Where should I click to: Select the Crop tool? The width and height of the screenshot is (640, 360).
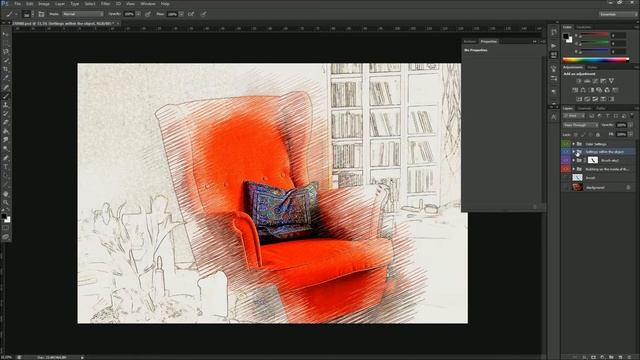(x=6, y=69)
